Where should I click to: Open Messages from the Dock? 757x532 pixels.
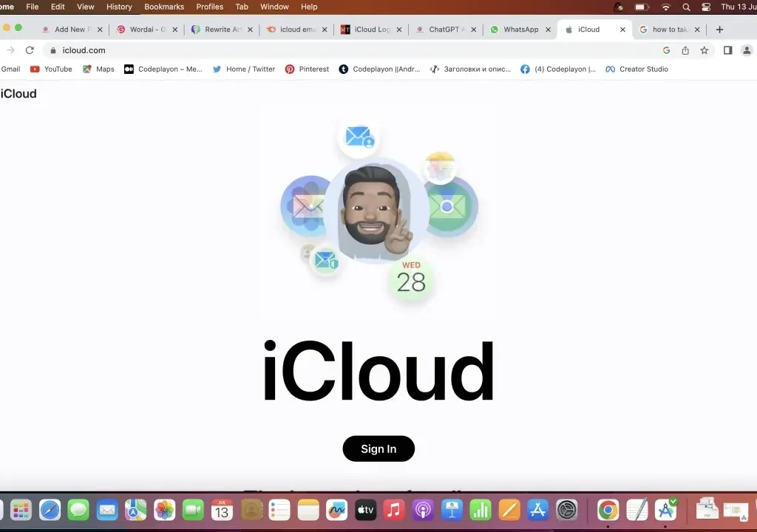tap(78, 510)
